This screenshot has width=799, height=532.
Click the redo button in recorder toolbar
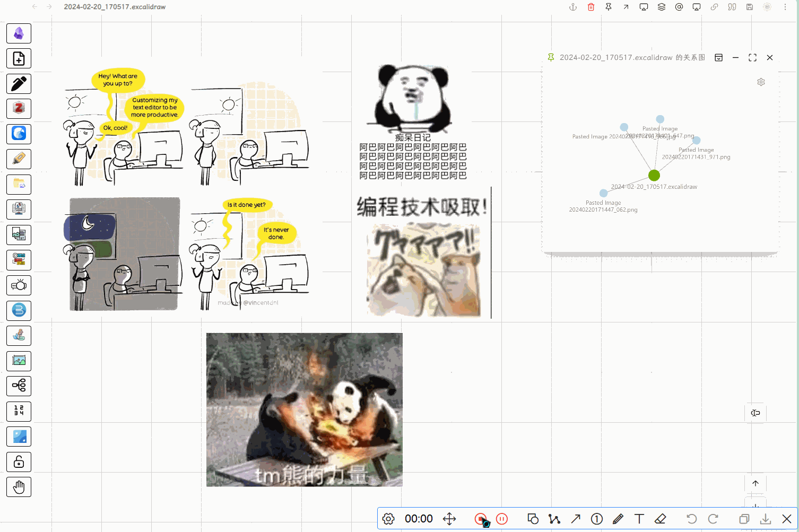(713, 519)
